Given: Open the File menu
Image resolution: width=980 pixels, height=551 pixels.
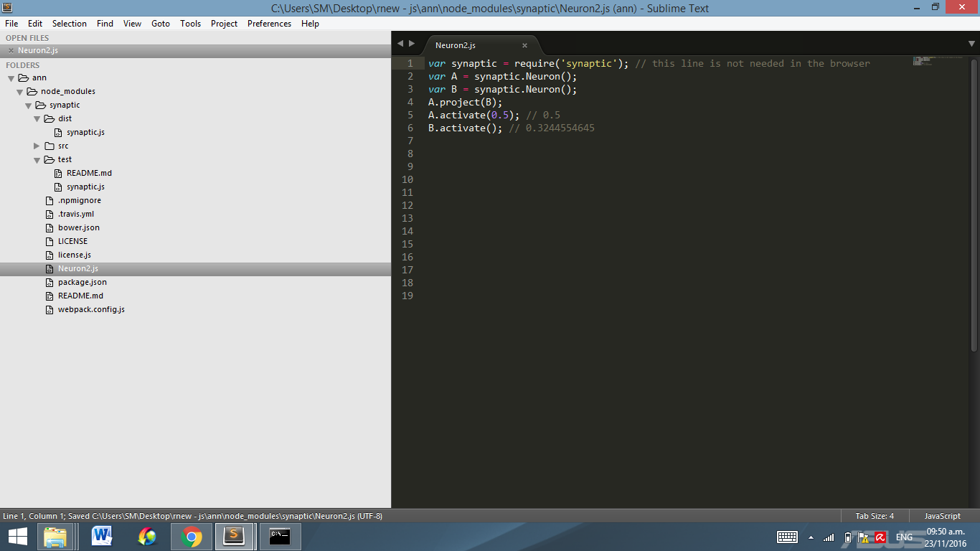Looking at the screenshot, I should click(11, 24).
